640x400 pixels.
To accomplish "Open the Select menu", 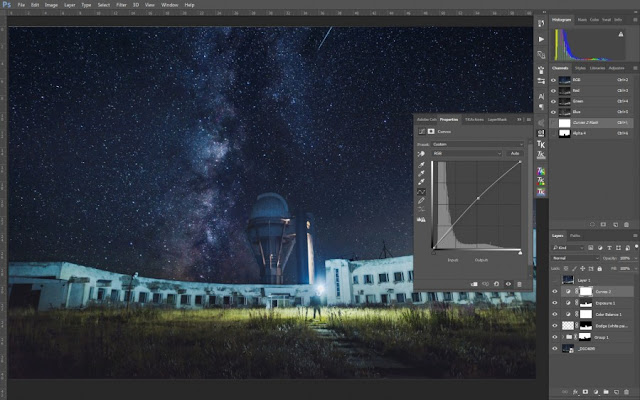I will [104, 5].
